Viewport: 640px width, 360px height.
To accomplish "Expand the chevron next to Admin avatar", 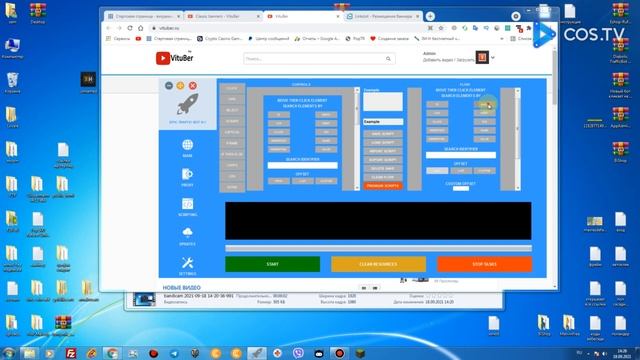I will 493,58.
